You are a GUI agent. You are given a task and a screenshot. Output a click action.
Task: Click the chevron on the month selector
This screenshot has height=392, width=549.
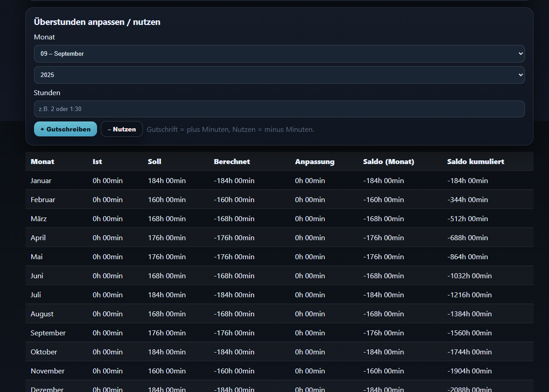(520, 53)
